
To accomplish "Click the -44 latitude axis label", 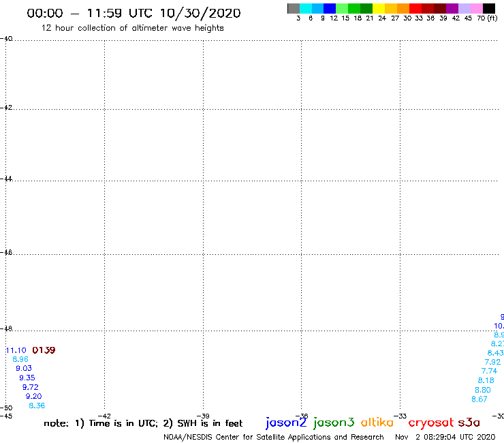I will point(6,179).
